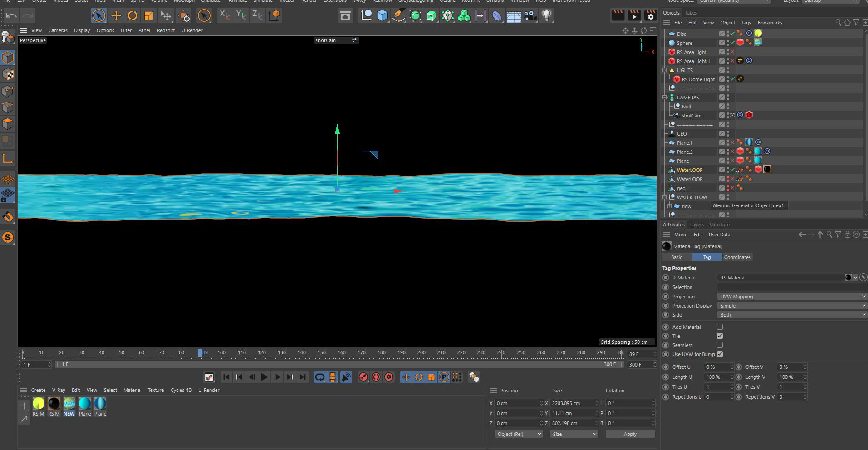The height and width of the screenshot is (450, 868).
Task: Enable the Seamless checkbox
Action: 720,345
